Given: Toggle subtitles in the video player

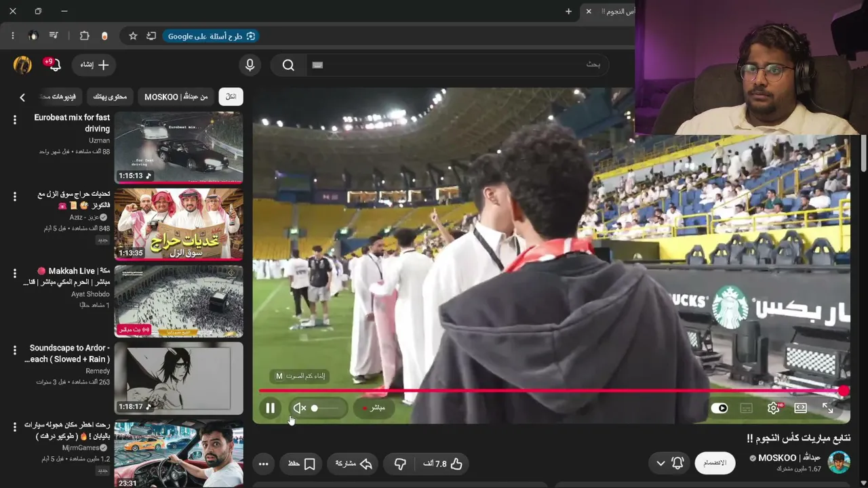Looking at the screenshot, I should tap(746, 408).
